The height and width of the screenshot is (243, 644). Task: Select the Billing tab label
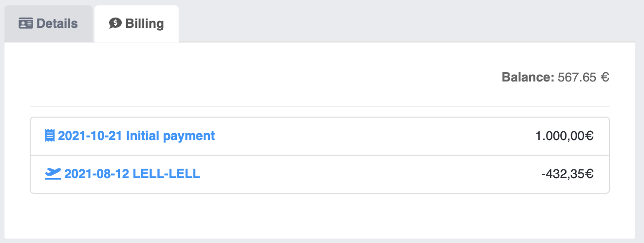(x=144, y=23)
